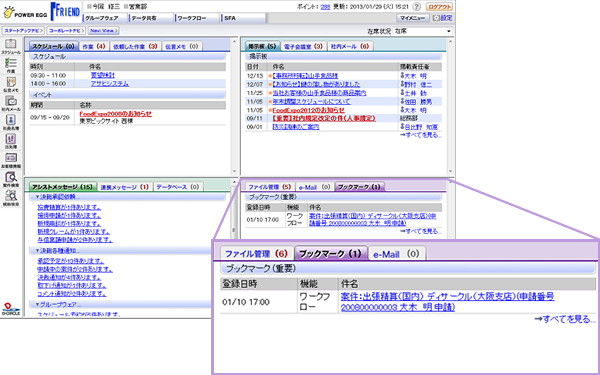Click the person icon on the 11/25 bulletin row

402,93
